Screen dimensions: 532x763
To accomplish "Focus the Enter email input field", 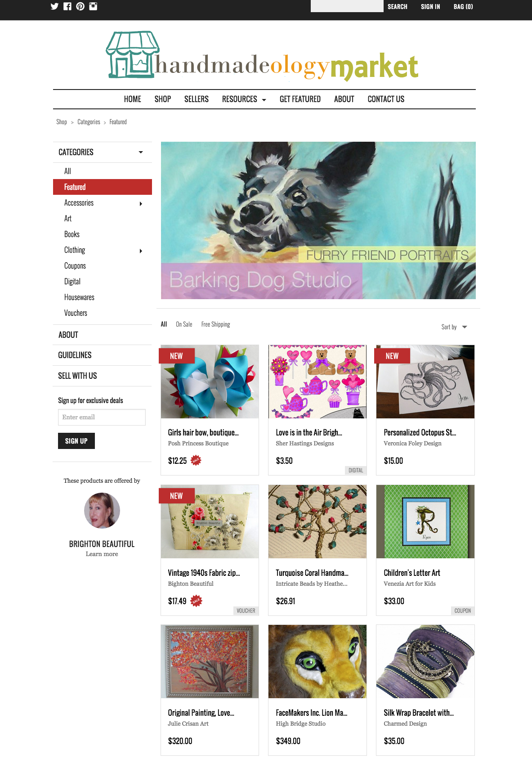I will (102, 417).
